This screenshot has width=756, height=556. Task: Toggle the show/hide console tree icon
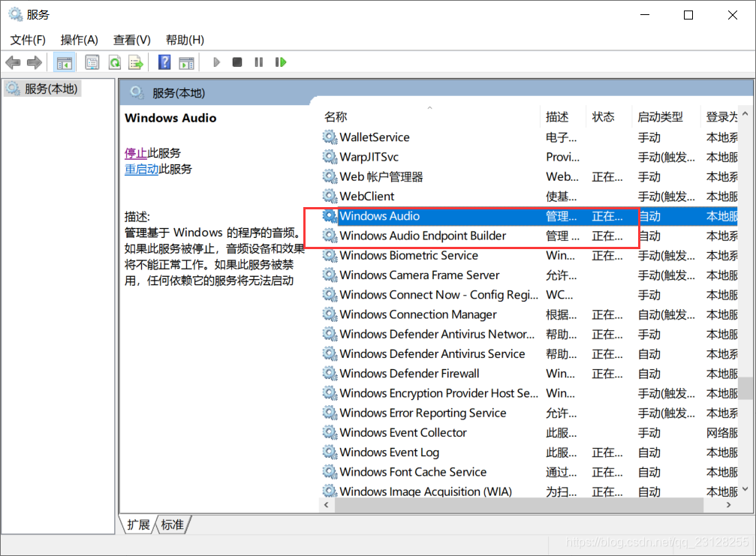[x=64, y=62]
